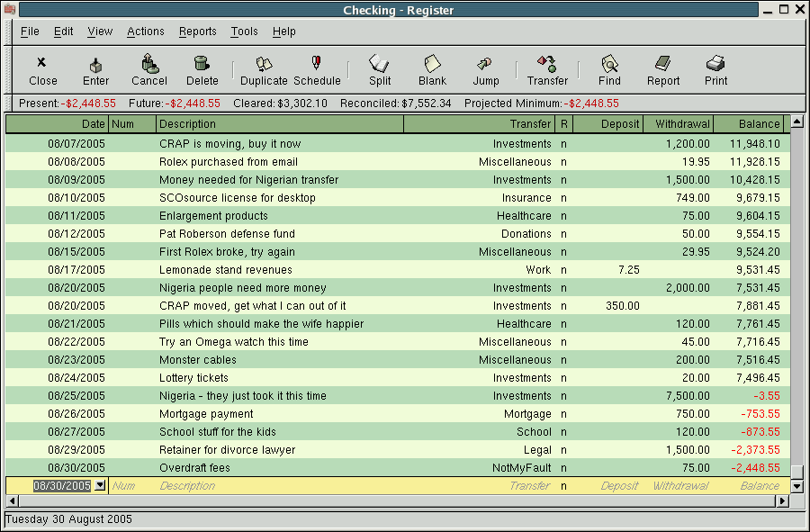
Task: Open the Actions menu
Action: tap(145, 32)
